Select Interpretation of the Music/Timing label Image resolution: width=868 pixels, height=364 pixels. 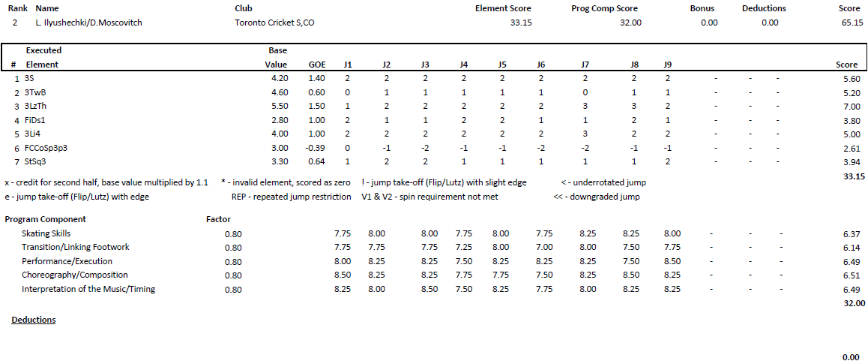[x=88, y=289]
